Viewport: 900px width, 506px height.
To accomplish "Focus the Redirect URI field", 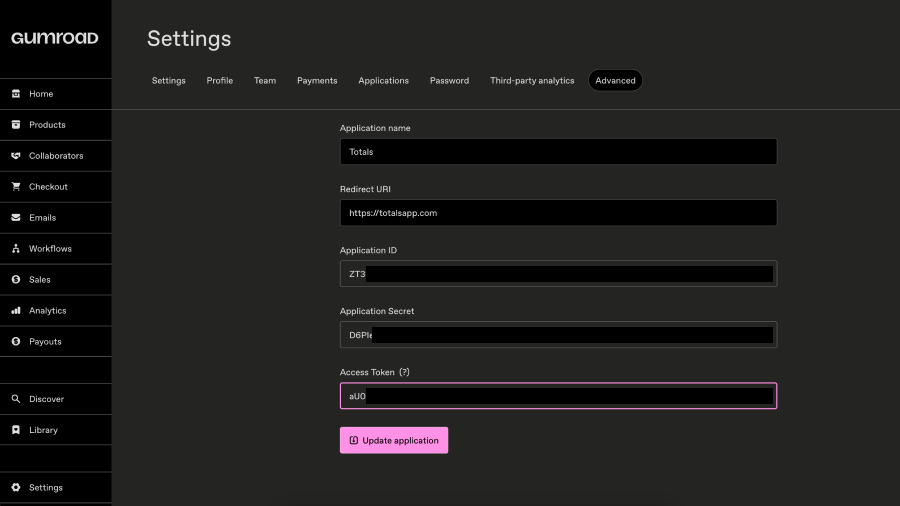I will [558, 213].
